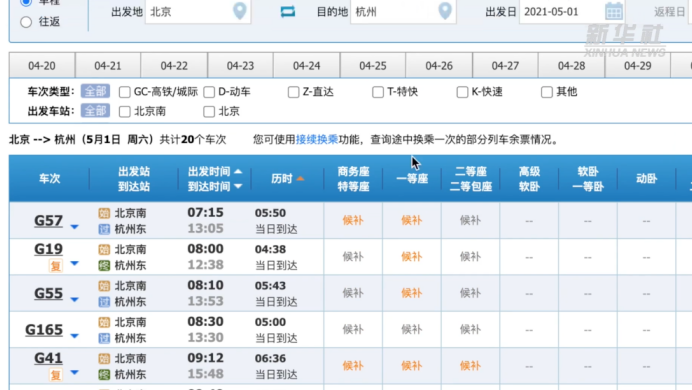Expand the G57 train details arrow
The image size is (692, 390).
coord(74,227)
